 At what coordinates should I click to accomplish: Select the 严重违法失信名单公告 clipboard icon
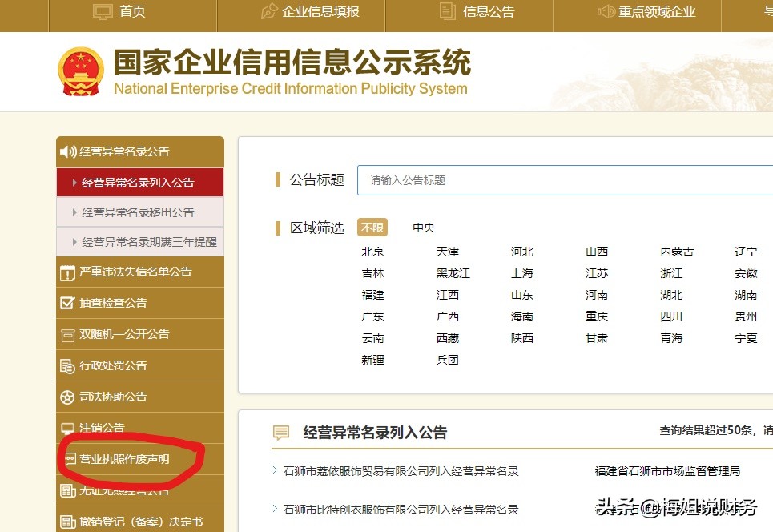(x=68, y=272)
